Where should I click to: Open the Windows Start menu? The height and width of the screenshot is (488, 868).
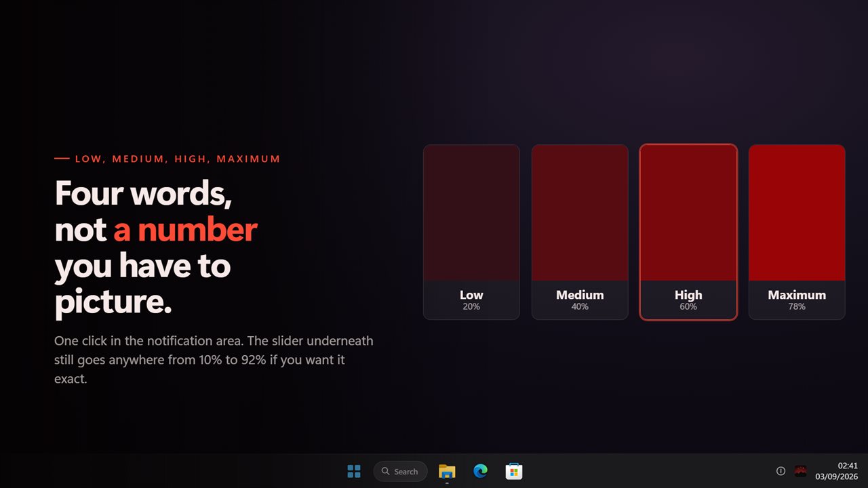(354, 471)
